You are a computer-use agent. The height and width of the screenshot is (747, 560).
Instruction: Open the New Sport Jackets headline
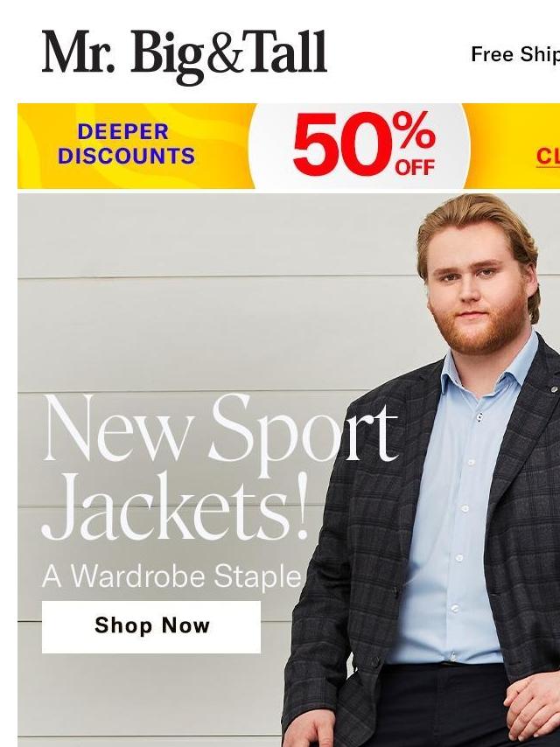tap(220, 467)
